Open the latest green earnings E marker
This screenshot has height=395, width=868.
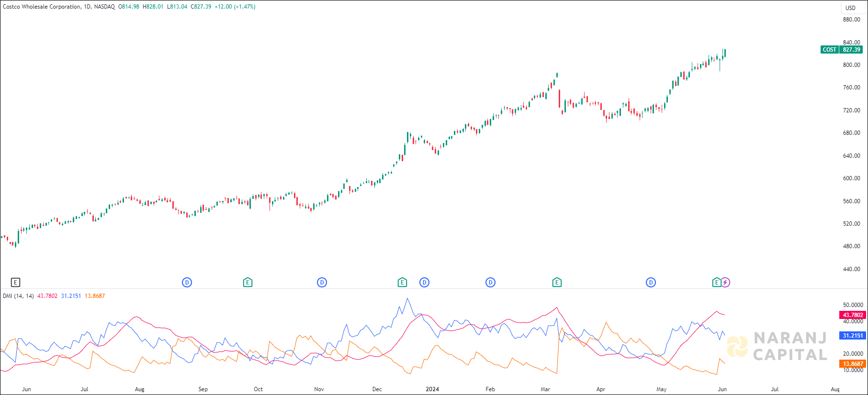point(717,283)
